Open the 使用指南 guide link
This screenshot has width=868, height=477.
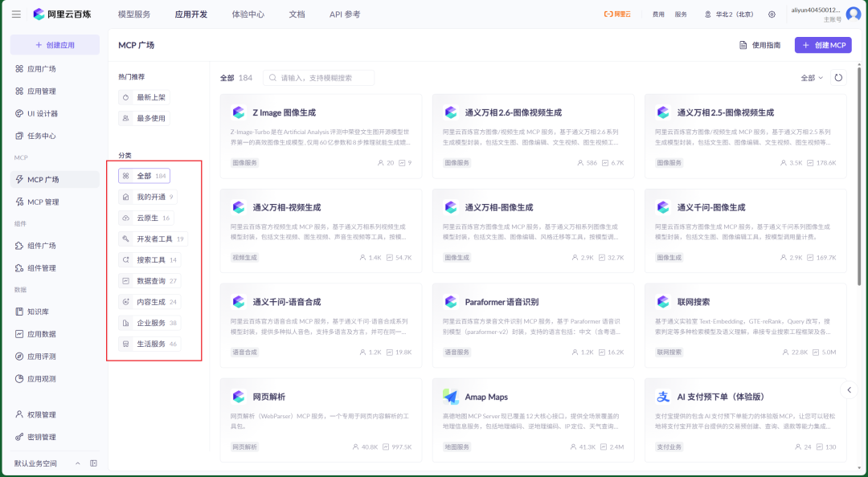tap(759, 45)
